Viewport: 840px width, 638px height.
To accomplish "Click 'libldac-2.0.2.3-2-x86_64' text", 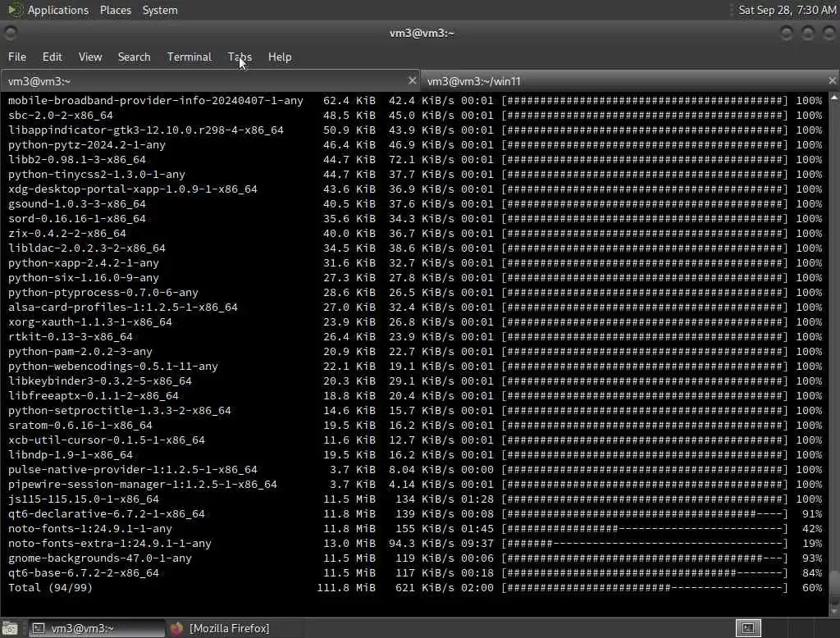I will 87,248.
